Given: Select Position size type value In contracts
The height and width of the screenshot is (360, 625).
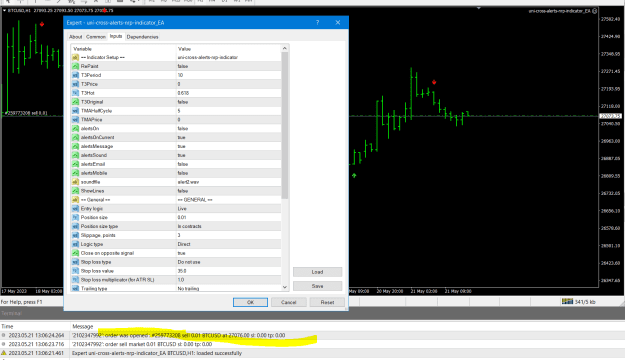Looking at the screenshot, I should [189, 226].
